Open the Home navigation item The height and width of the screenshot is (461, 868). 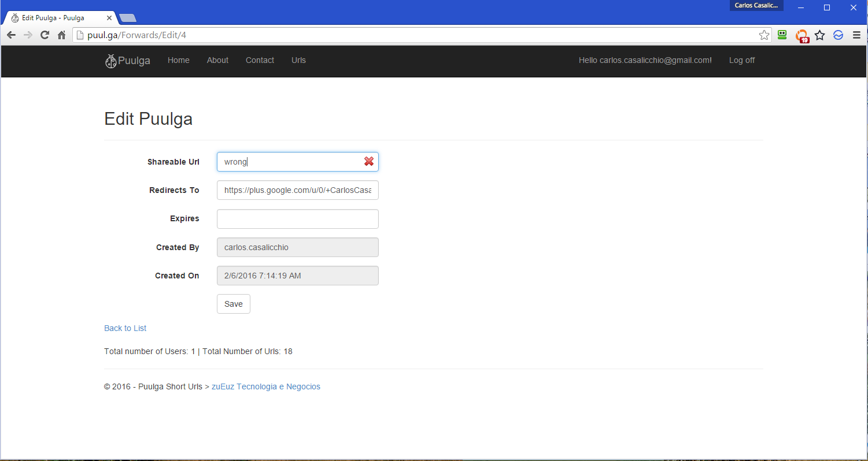click(178, 60)
